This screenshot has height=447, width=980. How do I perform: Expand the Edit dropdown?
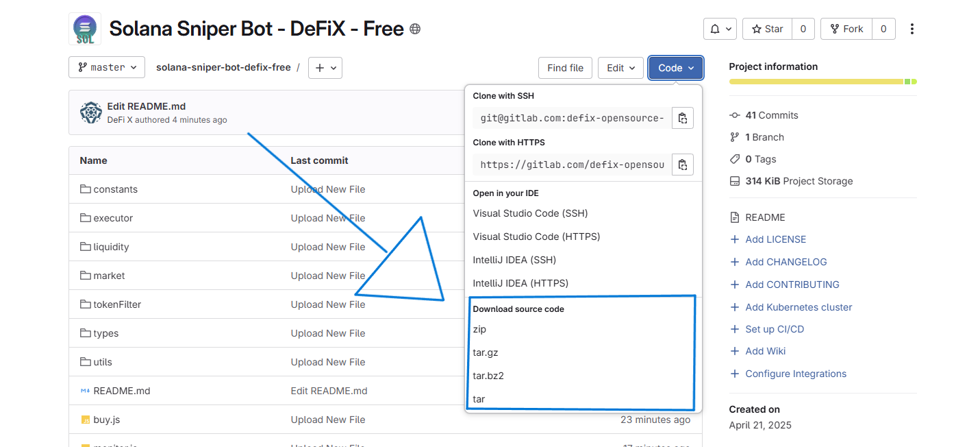click(620, 68)
